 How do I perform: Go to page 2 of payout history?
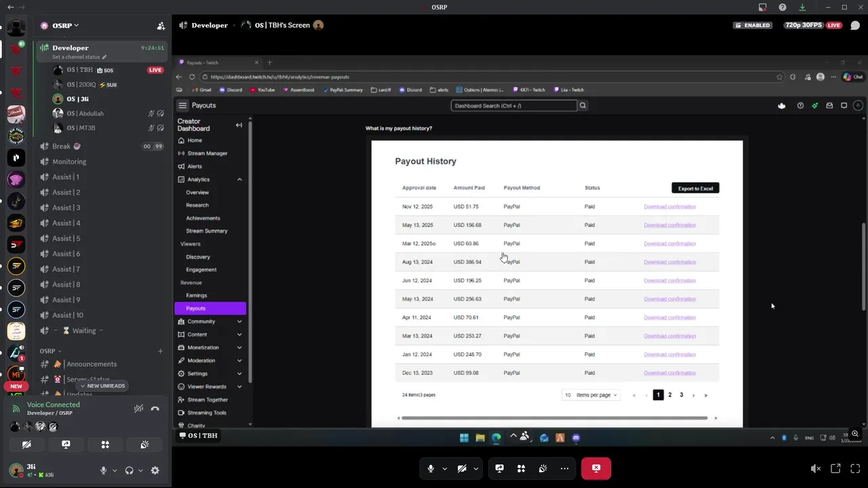coord(670,395)
